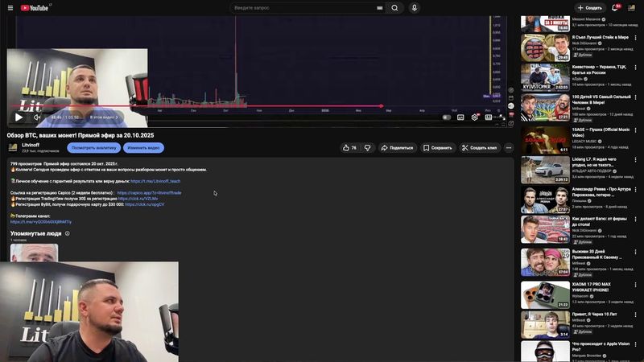Open the player settings gear
644x362 pixels.
(475, 117)
